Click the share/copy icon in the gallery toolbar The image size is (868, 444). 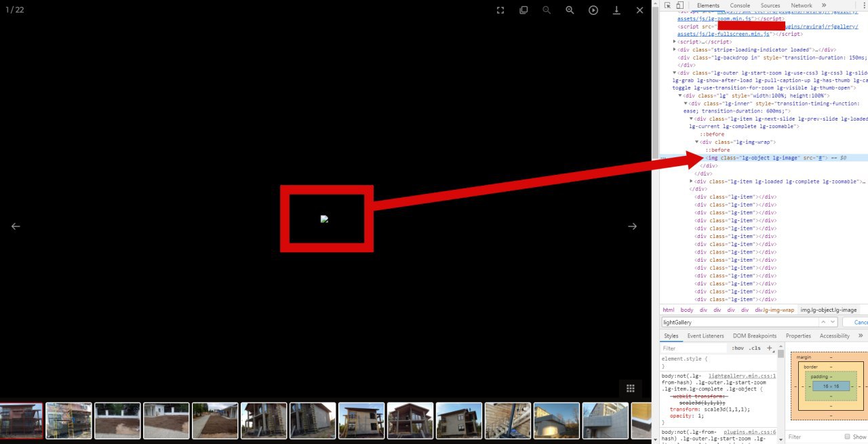coord(524,10)
